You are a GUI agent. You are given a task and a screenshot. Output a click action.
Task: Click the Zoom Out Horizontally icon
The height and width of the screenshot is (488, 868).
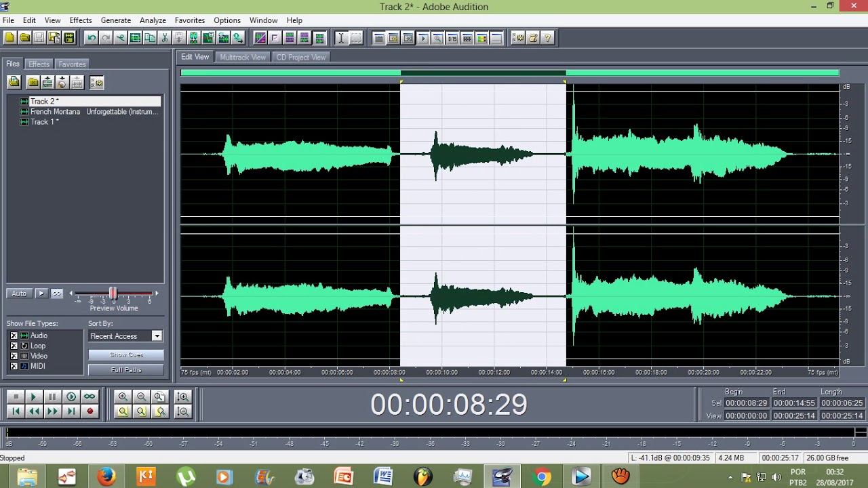pos(141,396)
